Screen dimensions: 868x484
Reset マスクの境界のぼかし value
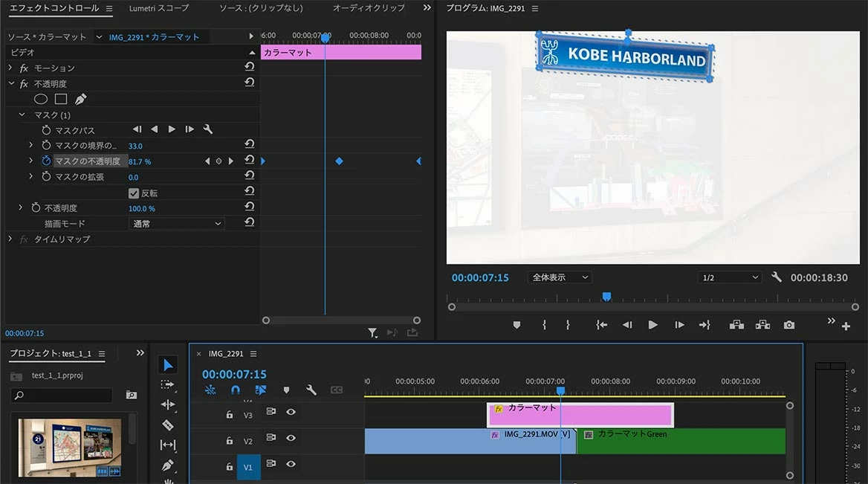click(x=250, y=144)
